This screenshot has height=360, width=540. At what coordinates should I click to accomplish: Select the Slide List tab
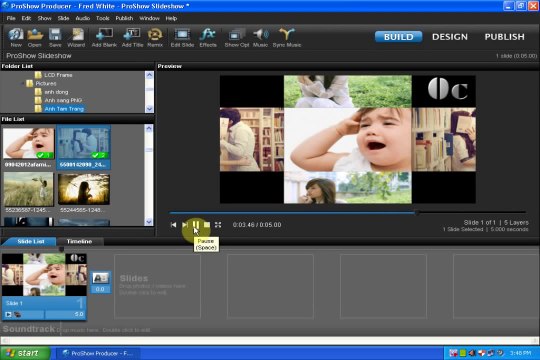click(x=31, y=241)
